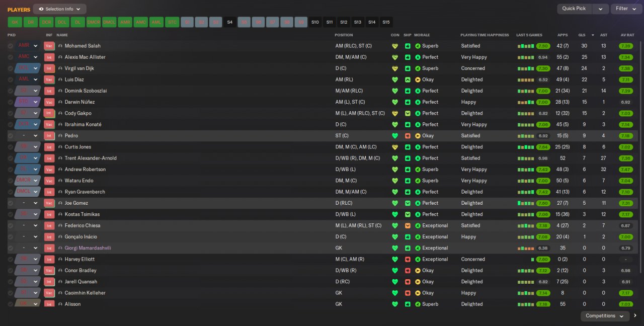Screen dimensions: 644x326
Task: Open Mohamed Salah's player profile
Action: click(x=83, y=46)
